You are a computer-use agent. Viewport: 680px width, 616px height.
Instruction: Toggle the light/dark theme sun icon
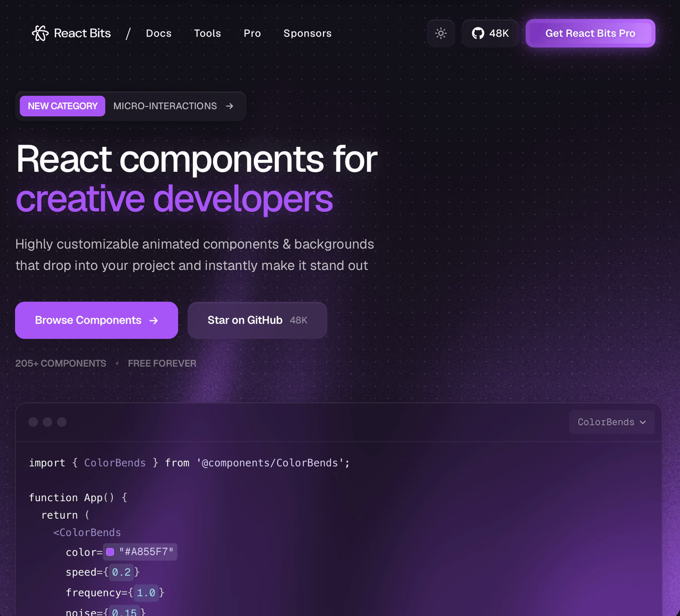click(x=441, y=33)
